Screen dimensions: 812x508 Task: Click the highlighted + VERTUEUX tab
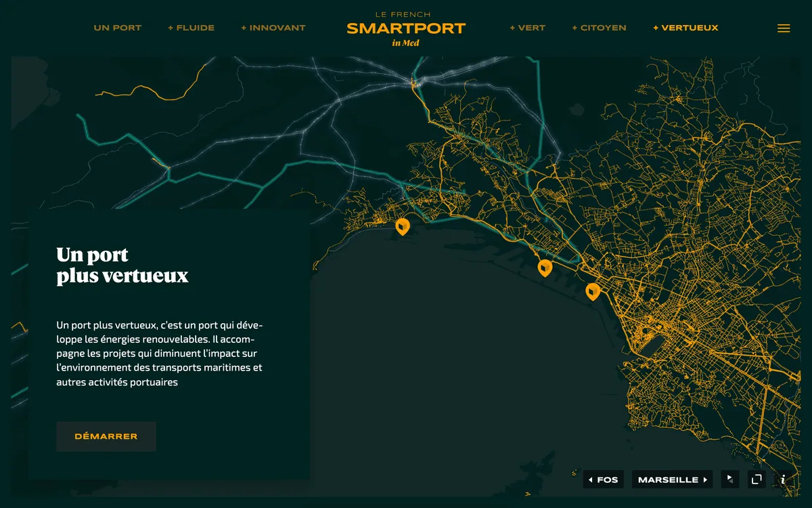tap(685, 28)
